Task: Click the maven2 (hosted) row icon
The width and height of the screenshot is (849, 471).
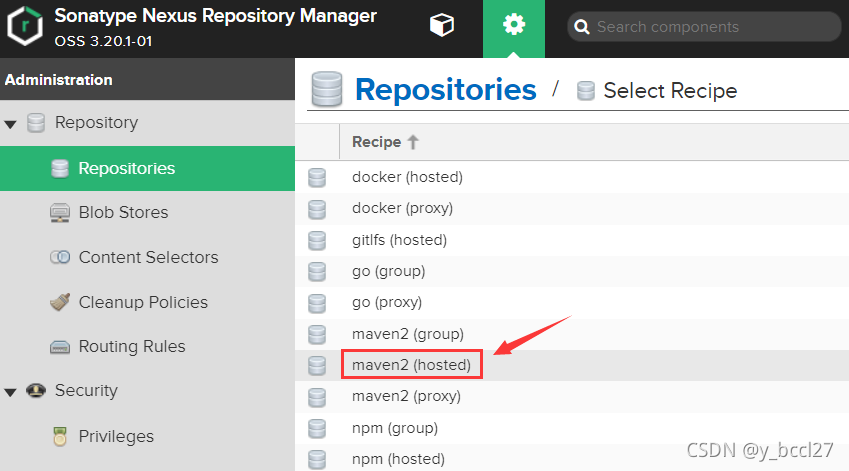Action: pyautogui.click(x=317, y=365)
